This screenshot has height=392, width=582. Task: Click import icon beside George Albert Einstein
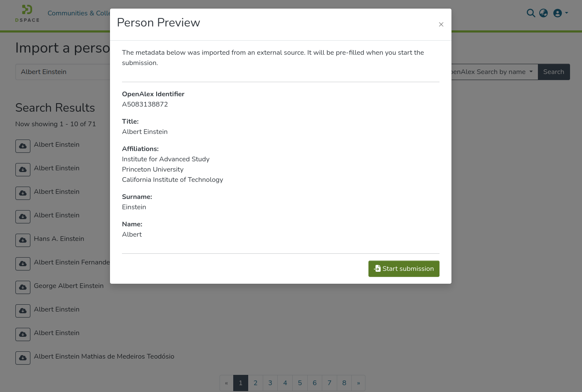pos(23,287)
